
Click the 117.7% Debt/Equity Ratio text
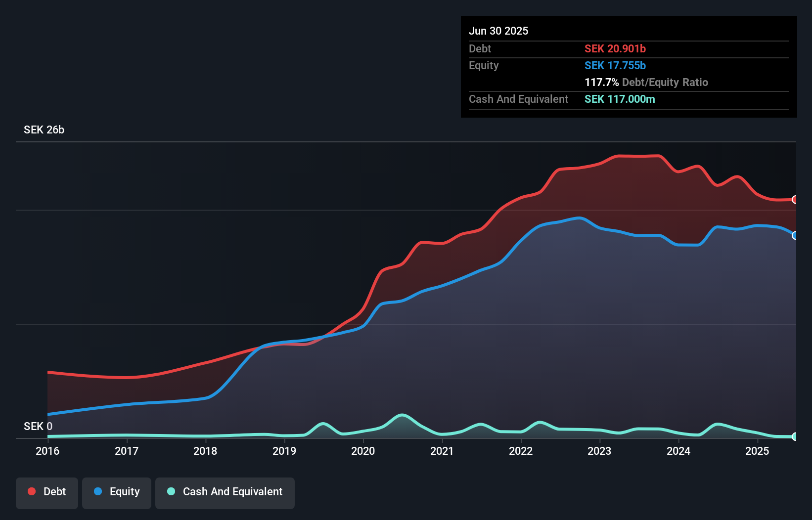[x=646, y=82]
